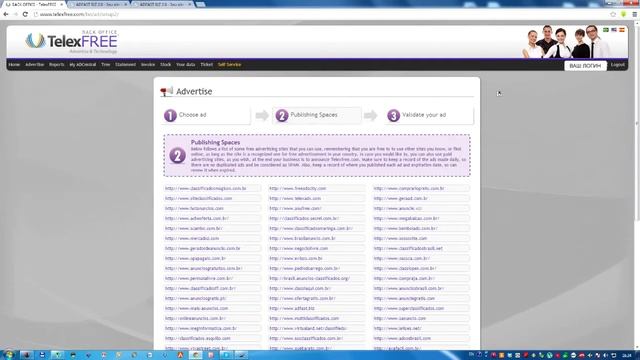The width and height of the screenshot is (640, 360).
Task: Open the anunciogratis.pt link
Action: click(x=196, y=298)
